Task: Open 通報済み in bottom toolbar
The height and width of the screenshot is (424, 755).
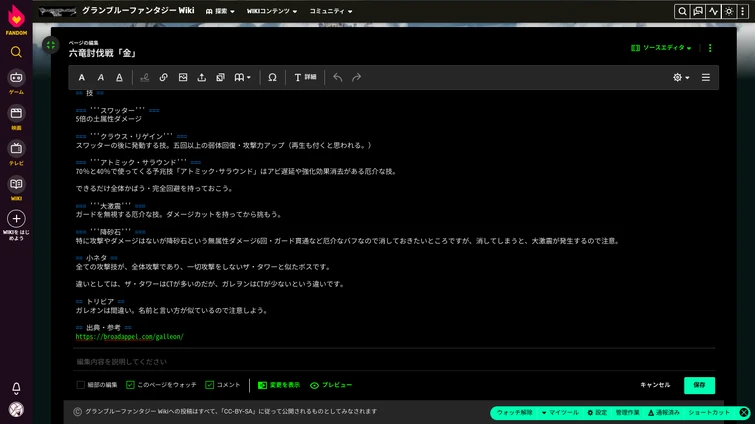Action: [664, 412]
